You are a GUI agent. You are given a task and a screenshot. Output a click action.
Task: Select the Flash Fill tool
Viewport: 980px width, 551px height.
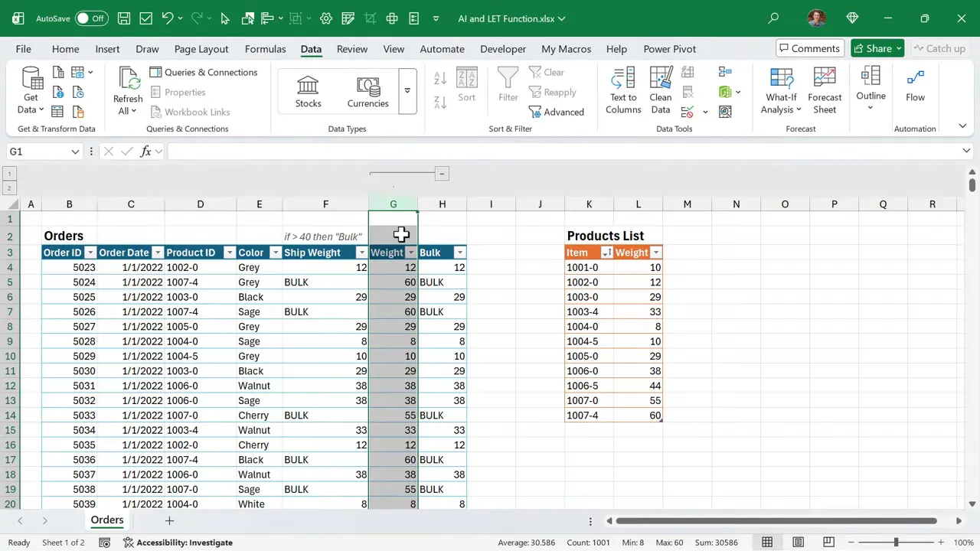click(x=688, y=72)
